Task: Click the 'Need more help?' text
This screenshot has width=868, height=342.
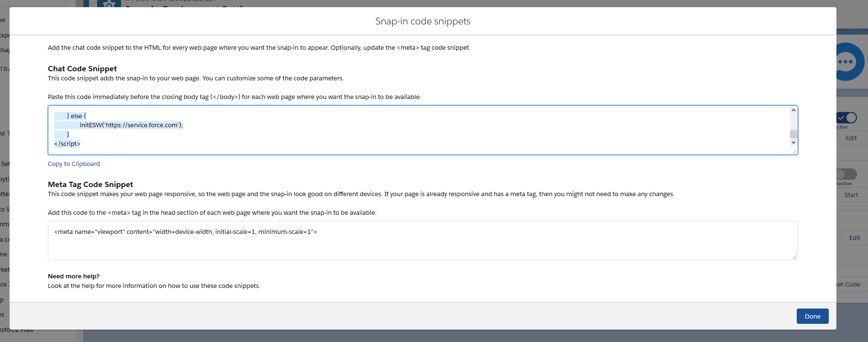Action: [74, 276]
